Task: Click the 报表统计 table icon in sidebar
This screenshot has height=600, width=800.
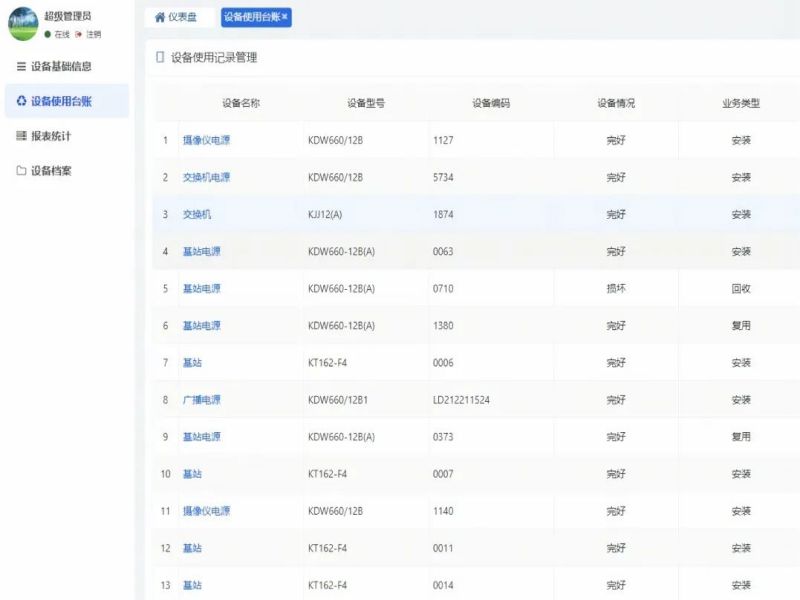Action: pyautogui.click(x=21, y=136)
